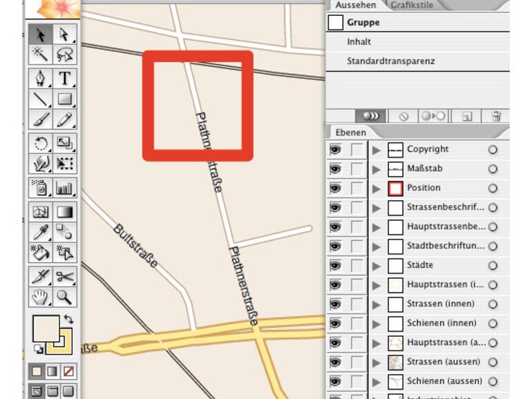Viewport: 532px width, 399px height.
Task: Select the Hand tool
Action: [x=41, y=297]
